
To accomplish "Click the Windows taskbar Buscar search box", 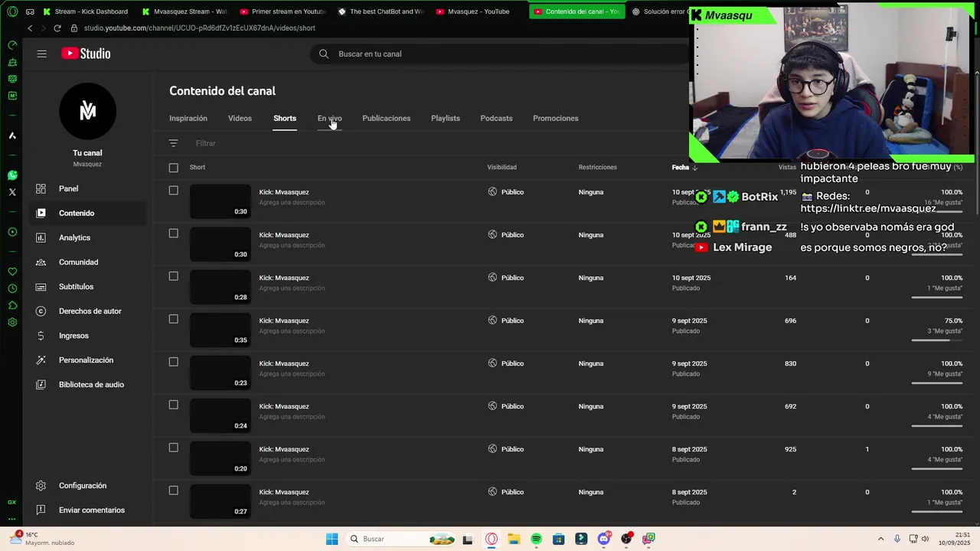I will coord(400,539).
